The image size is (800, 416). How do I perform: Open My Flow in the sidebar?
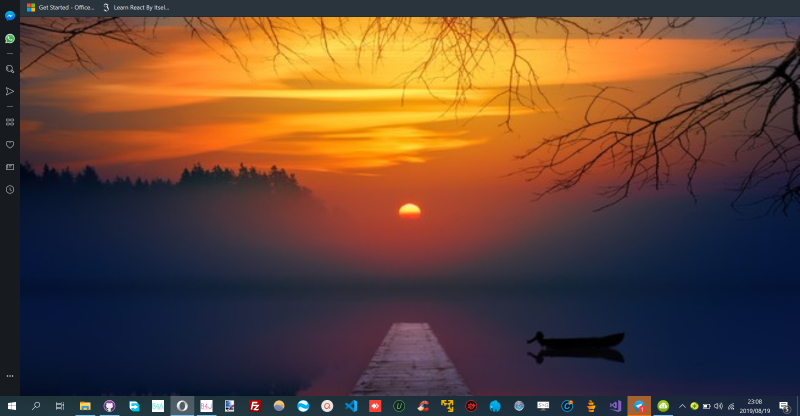click(10, 91)
